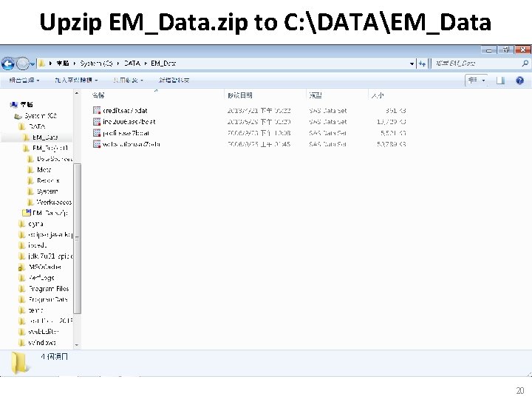Go back with the blue Back arrow button
The height and width of the screenshot is (399, 532).
(8, 64)
